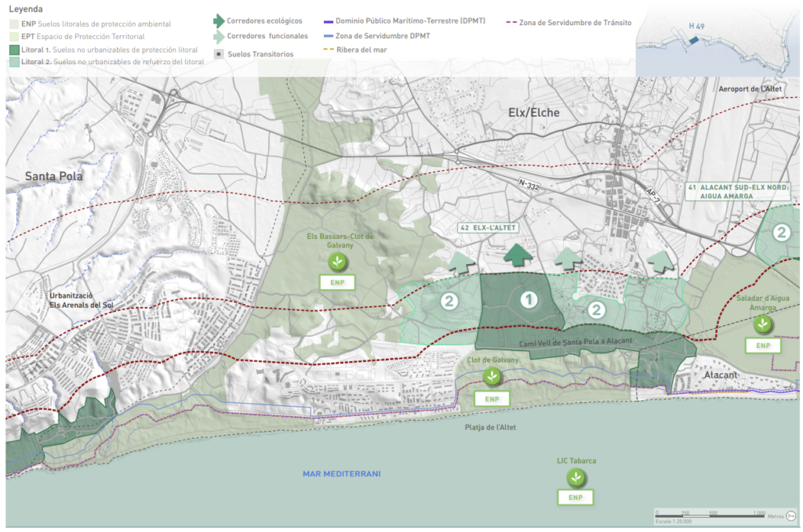
Task: Click the ENP badge below LIC Tabarca
Action: 576,498
